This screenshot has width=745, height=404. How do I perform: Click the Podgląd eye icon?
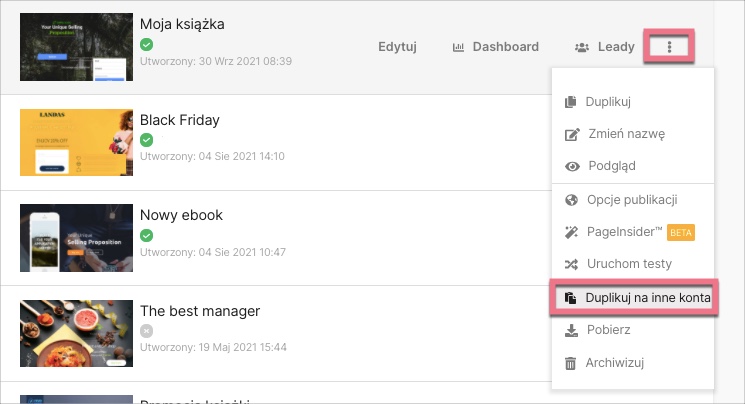[571, 166]
